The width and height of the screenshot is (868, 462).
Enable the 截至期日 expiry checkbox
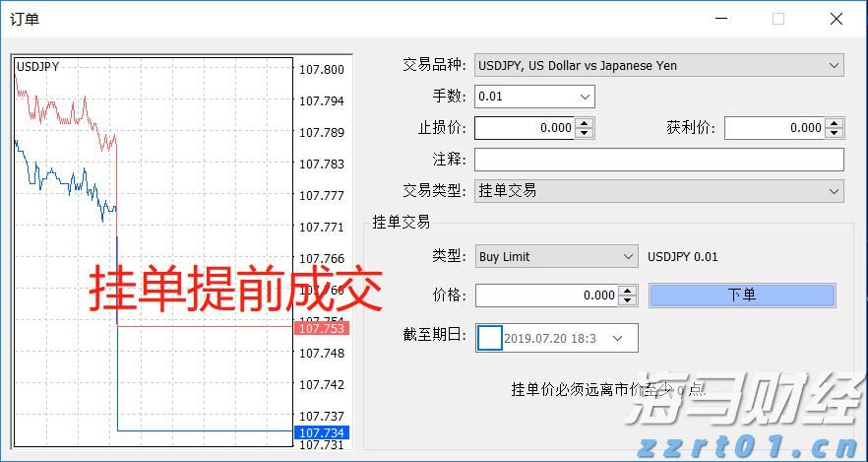(x=489, y=338)
